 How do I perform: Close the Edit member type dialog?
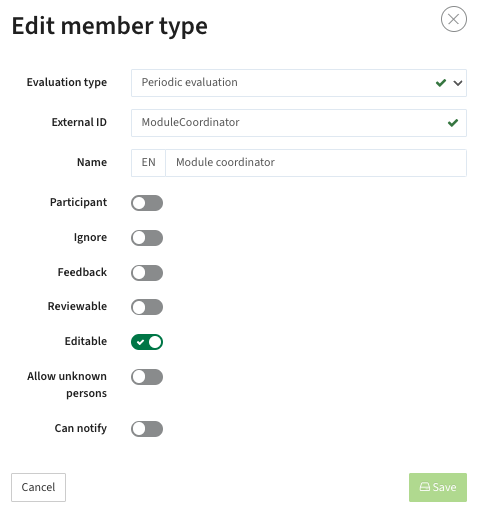click(x=453, y=19)
